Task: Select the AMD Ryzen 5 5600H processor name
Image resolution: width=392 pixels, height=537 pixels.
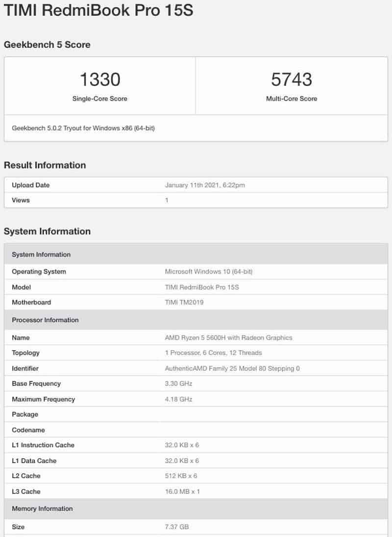Action: tap(228, 337)
